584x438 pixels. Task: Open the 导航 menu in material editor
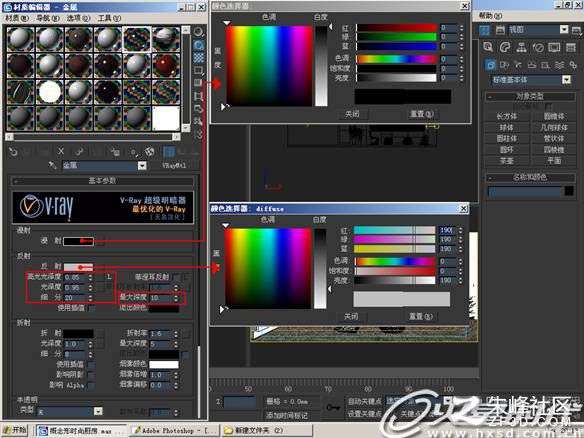[x=48, y=18]
